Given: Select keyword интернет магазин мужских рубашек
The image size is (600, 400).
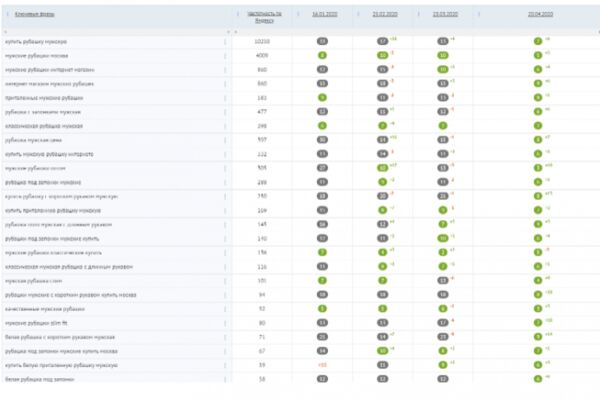Looking at the screenshot, I should [49, 84].
